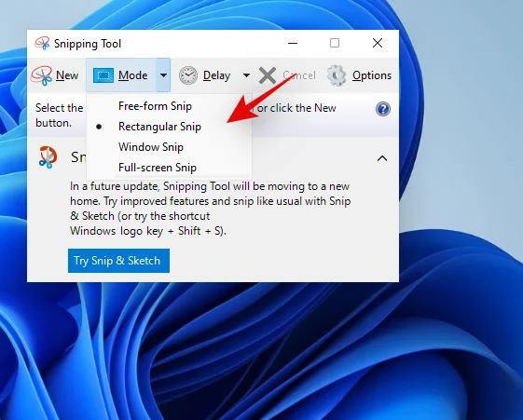Click the Snipping Tool title bar icon
Image resolution: width=523 pixels, height=420 pixels.
(x=42, y=43)
